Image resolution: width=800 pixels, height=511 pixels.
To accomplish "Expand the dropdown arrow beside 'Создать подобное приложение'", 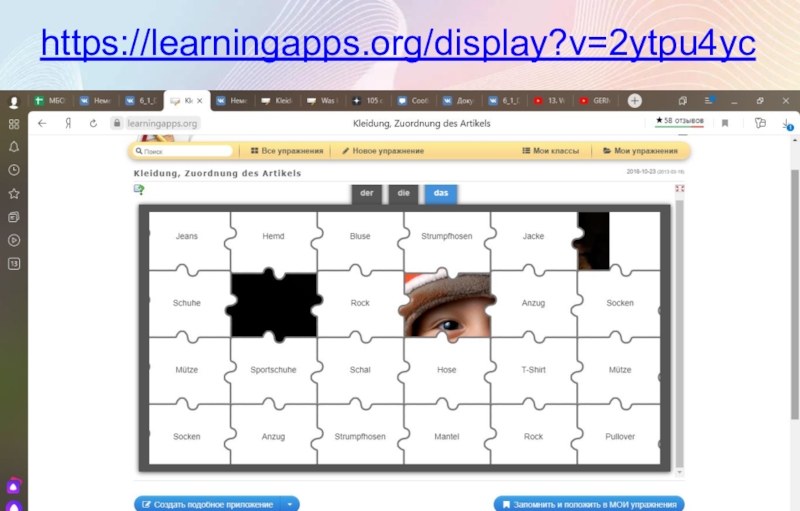I will point(289,504).
